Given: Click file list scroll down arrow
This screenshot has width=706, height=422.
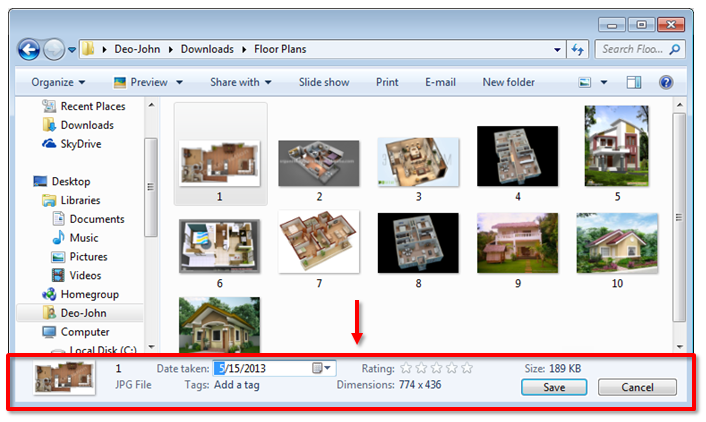Looking at the screenshot, I should (679, 347).
